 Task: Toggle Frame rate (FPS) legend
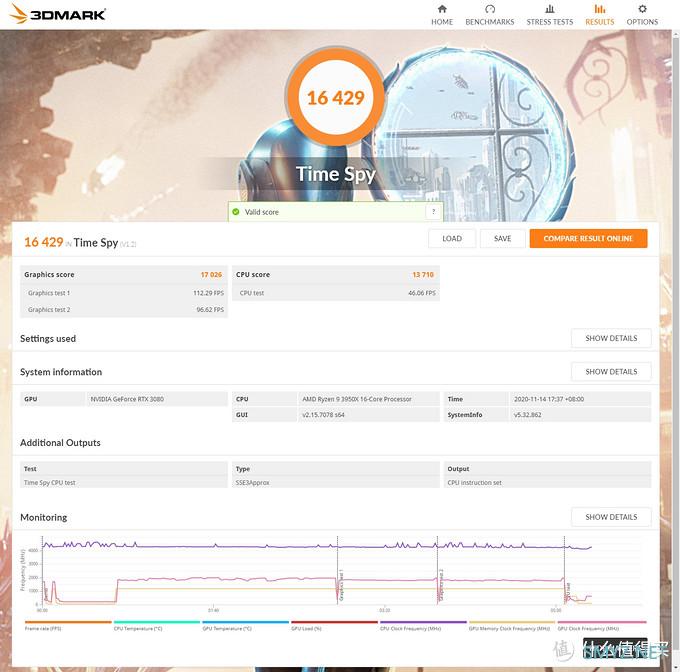[68, 626]
